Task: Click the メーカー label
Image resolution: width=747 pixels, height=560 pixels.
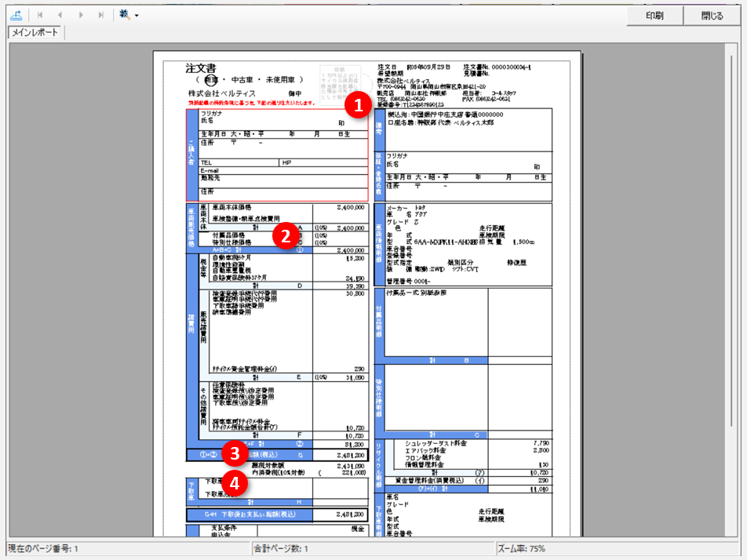Action: (x=397, y=209)
